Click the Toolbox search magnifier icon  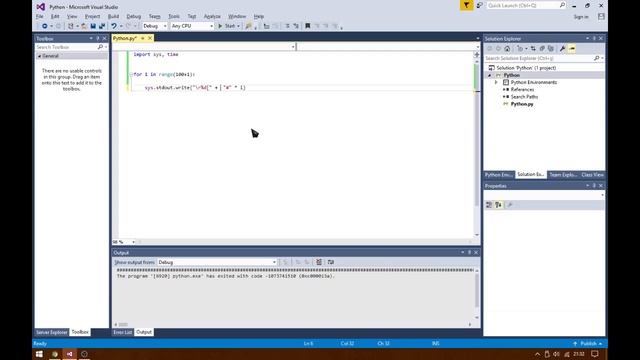(100, 47)
